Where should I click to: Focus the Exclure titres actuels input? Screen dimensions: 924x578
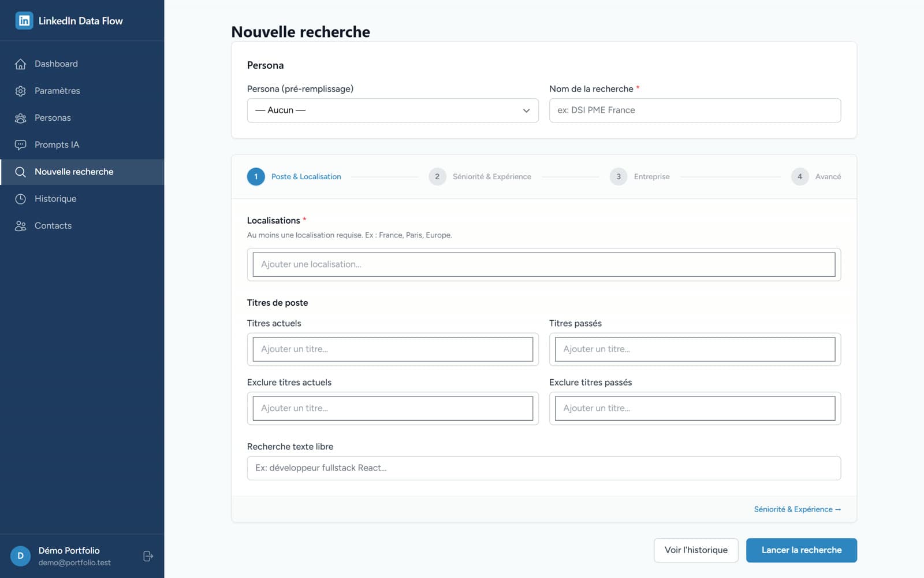(393, 408)
